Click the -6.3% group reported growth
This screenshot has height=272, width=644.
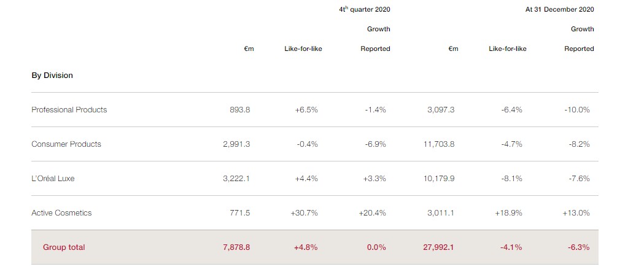(578, 247)
